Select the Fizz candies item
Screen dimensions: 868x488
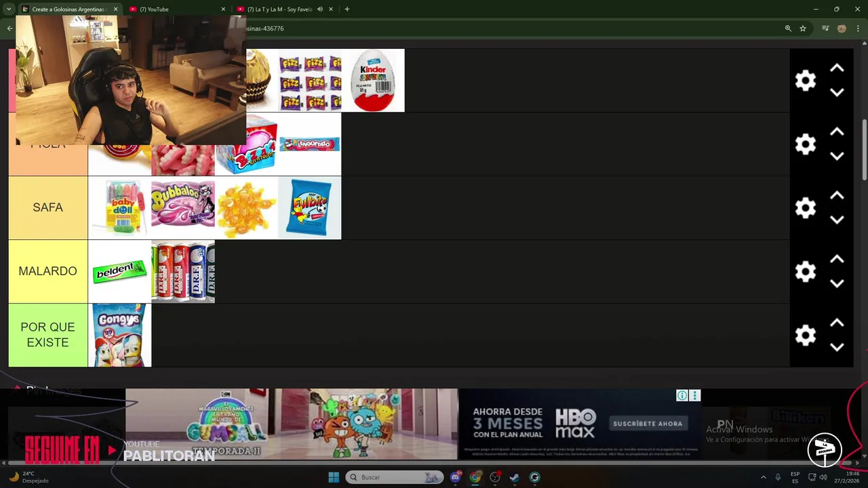[x=310, y=81]
